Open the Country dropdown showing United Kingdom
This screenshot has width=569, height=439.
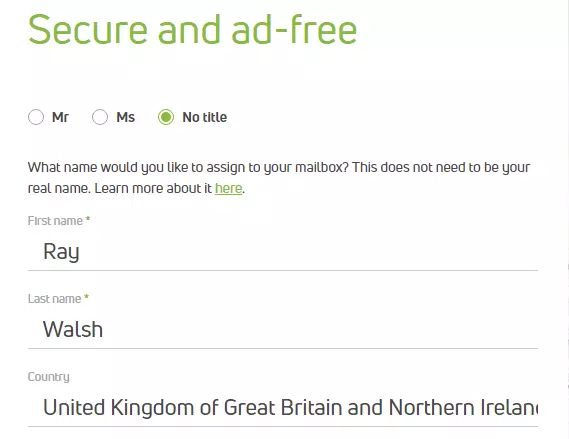pyautogui.click(x=283, y=408)
